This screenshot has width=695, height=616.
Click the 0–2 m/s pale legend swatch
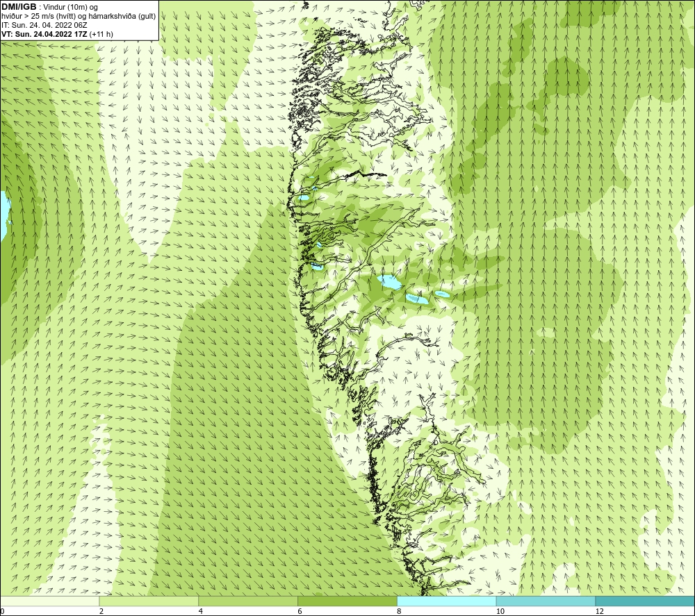click(49, 601)
